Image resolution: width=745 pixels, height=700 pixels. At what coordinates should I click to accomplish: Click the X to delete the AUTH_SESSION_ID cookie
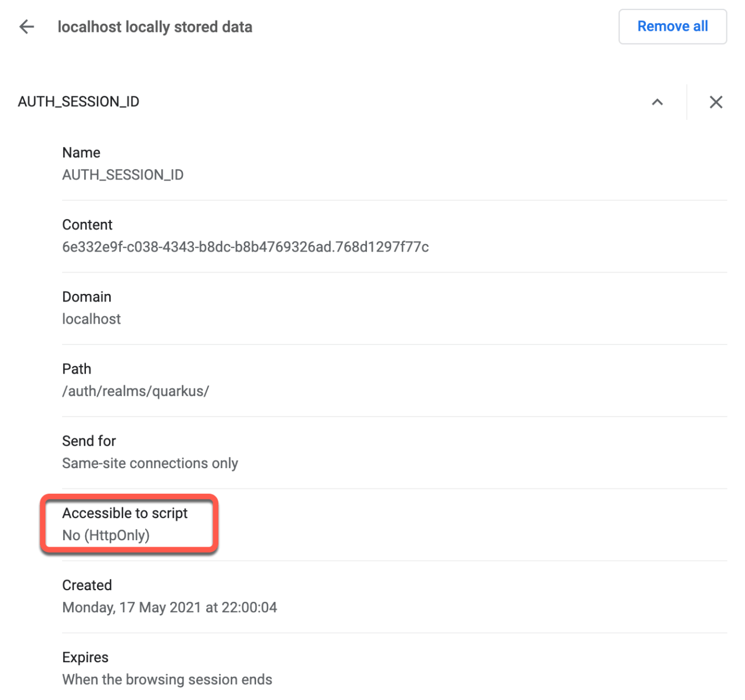point(716,102)
